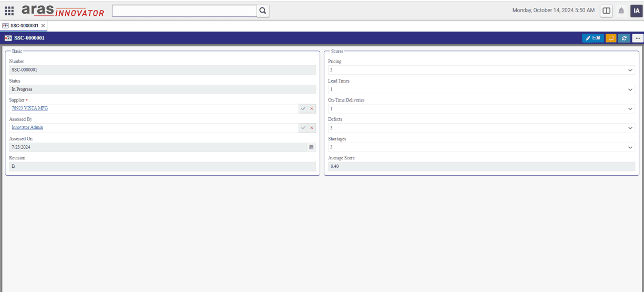Click the Scores section legend
This screenshot has width=644, height=292.
pos(337,51)
